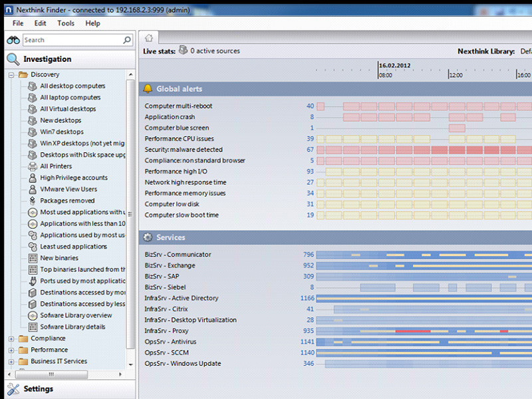Screen dimensions: 532x399
Task: Click the Least used applications icon
Action: (x=33, y=247)
